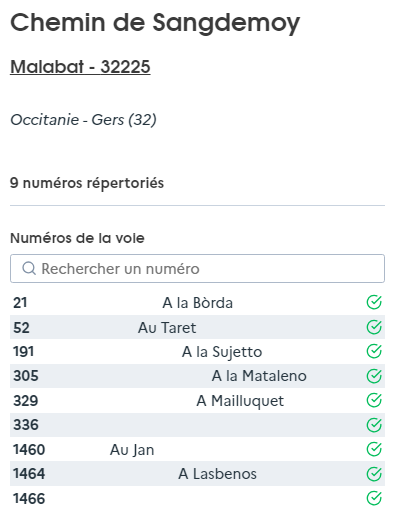Select number 21 A la Bòrda
The image size is (394, 516).
click(197, 303)
